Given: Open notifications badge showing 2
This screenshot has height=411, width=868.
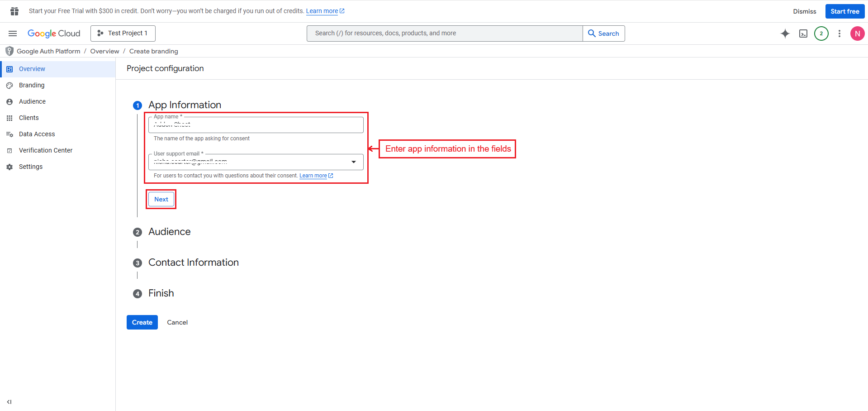Looking at the screenshot, I should pyautogui.click(x=821, y=33).
